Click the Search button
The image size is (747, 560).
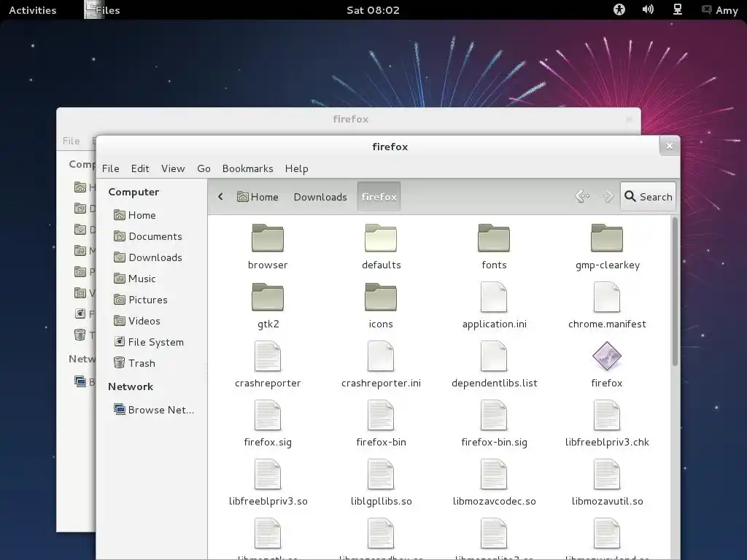[648, 196]
